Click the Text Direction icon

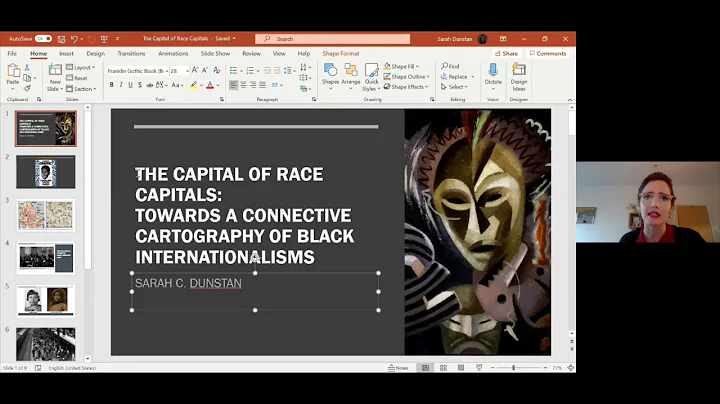pyautogui.click(x=304, y=67)
